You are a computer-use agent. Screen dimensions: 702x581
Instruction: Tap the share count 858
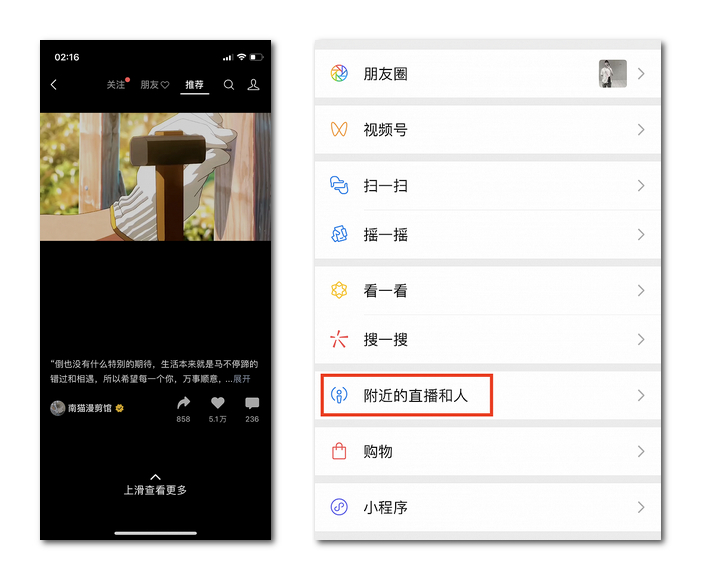click(x=183, y=419)
